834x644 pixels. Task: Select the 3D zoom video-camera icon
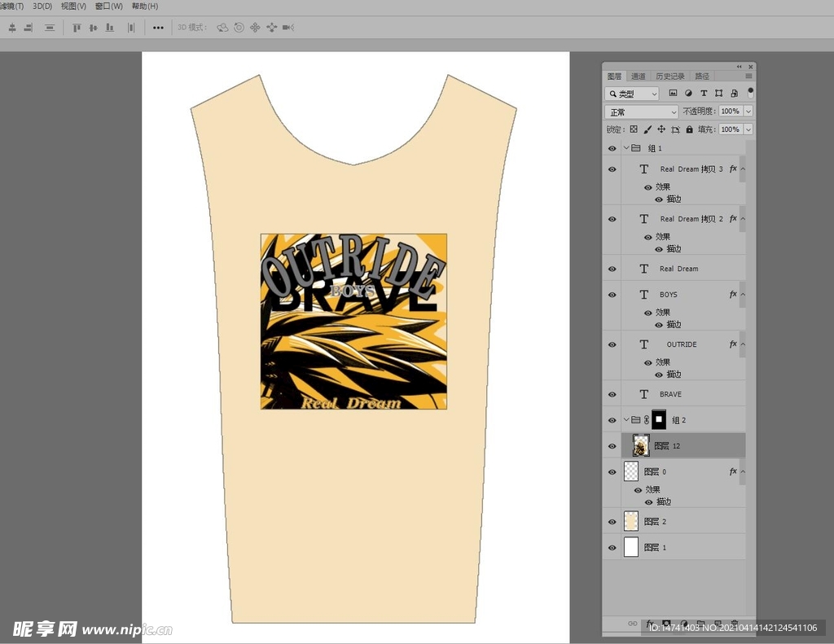tap(288, 28)
